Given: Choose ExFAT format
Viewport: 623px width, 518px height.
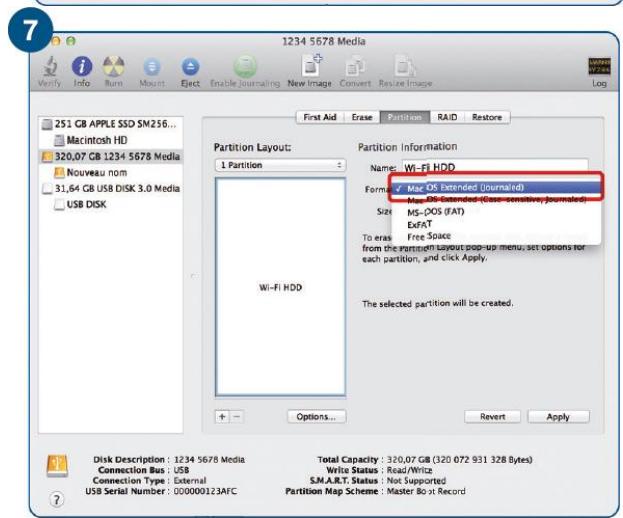Looking at the screenshot, I should (496, 224).
